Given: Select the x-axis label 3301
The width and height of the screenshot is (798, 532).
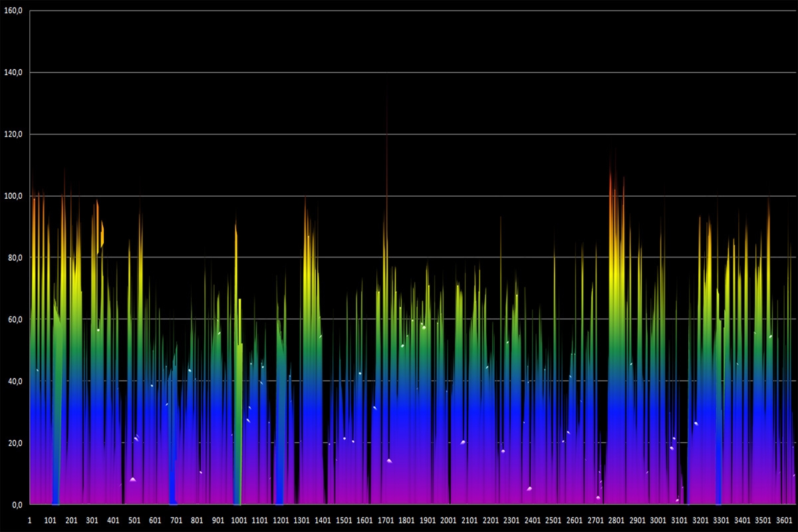Looking at the screenshot, I should tap(721, 521).
